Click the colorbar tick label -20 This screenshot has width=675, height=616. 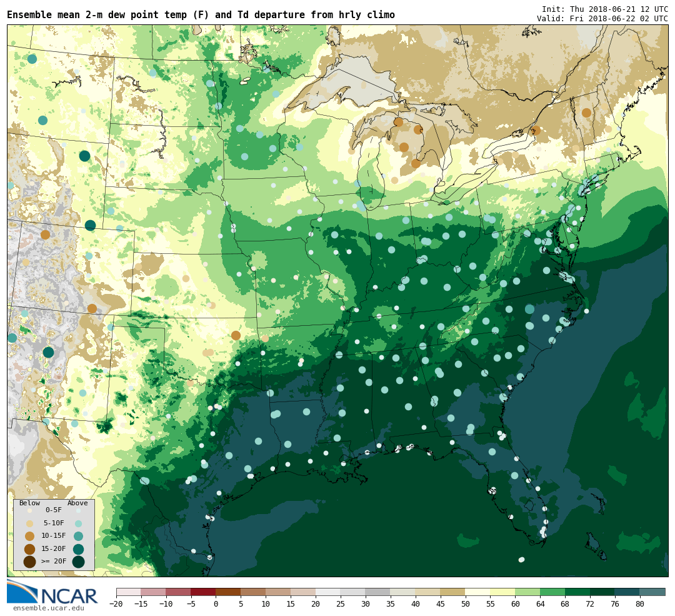click(116, 604)
